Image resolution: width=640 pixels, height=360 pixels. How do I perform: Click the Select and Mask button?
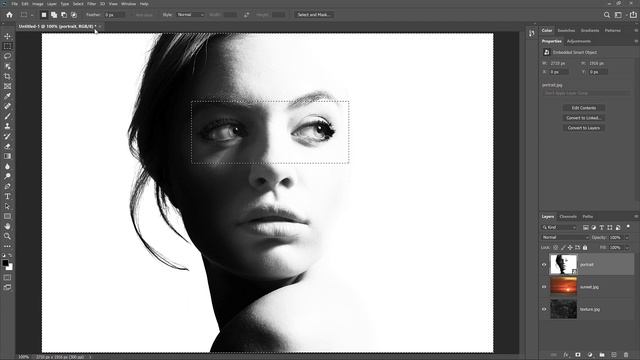click(x=314, y=15)
